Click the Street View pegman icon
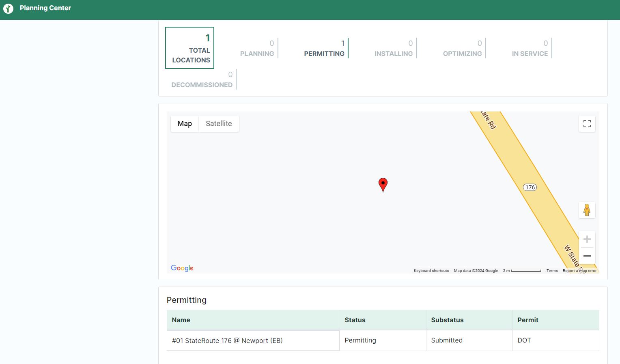This screenshot has height=364, width=620. [587, 210]
